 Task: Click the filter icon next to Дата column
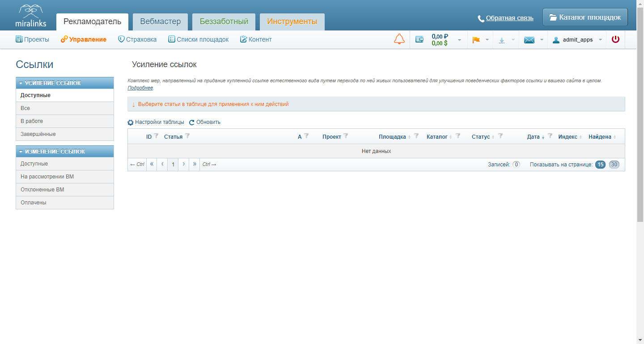550,136
